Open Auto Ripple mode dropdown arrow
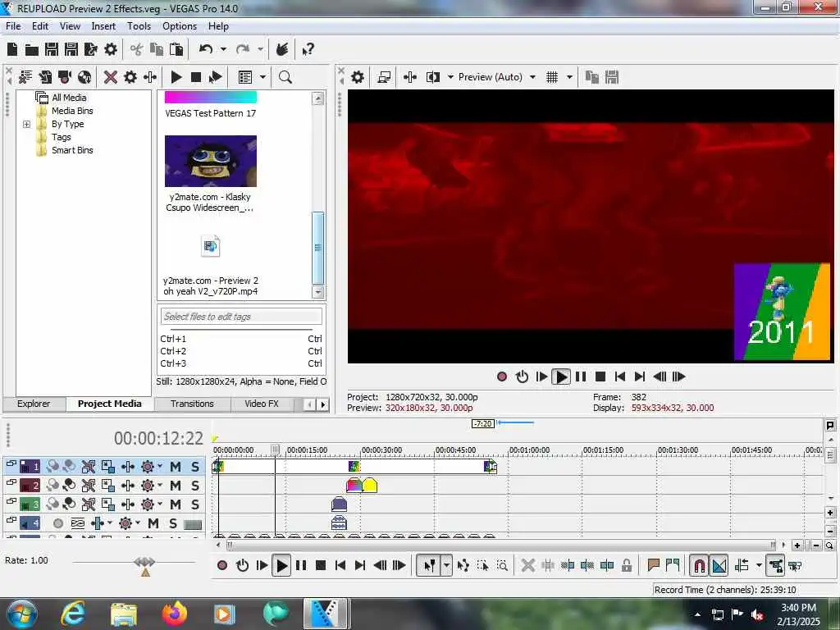This screenshot has height=630, width=840. point(759,565)
